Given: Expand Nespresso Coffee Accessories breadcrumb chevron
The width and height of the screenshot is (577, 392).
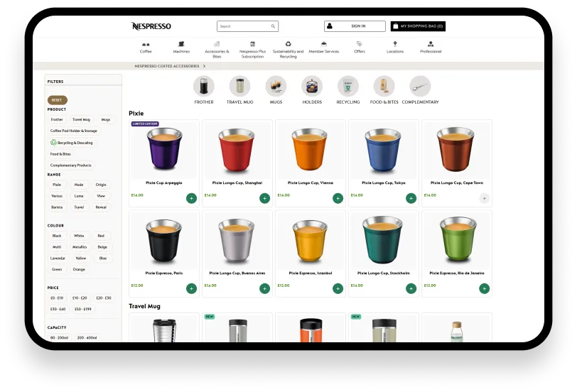Looking at the screenshot, I should pos(204,66).
